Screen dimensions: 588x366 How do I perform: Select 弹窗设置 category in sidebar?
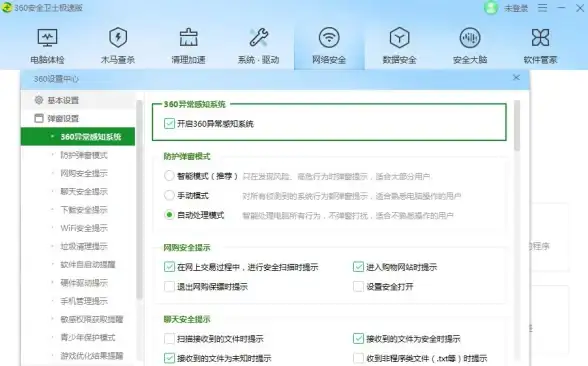pos(78,118)
